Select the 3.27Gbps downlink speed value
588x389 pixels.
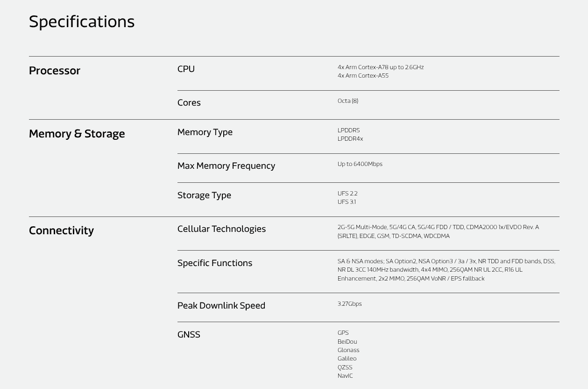point(349,304)
